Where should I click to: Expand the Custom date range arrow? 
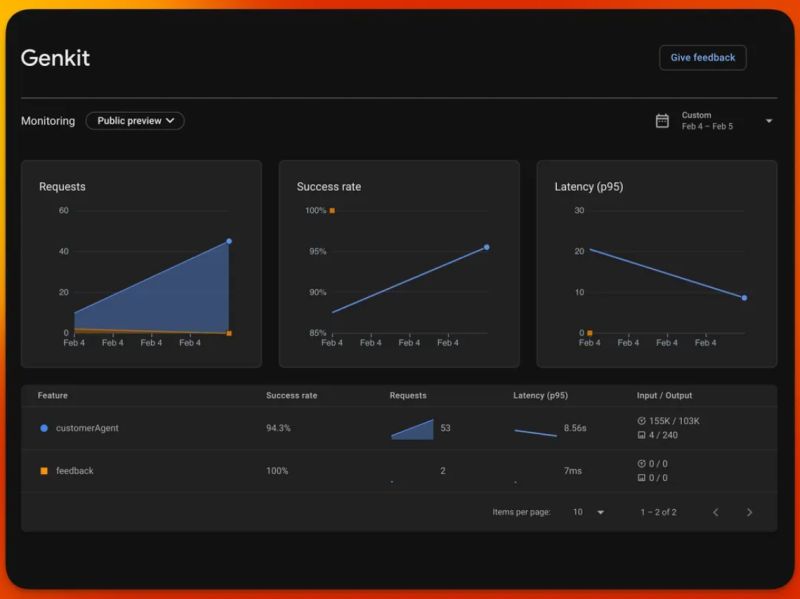click(x=769, y=121)
